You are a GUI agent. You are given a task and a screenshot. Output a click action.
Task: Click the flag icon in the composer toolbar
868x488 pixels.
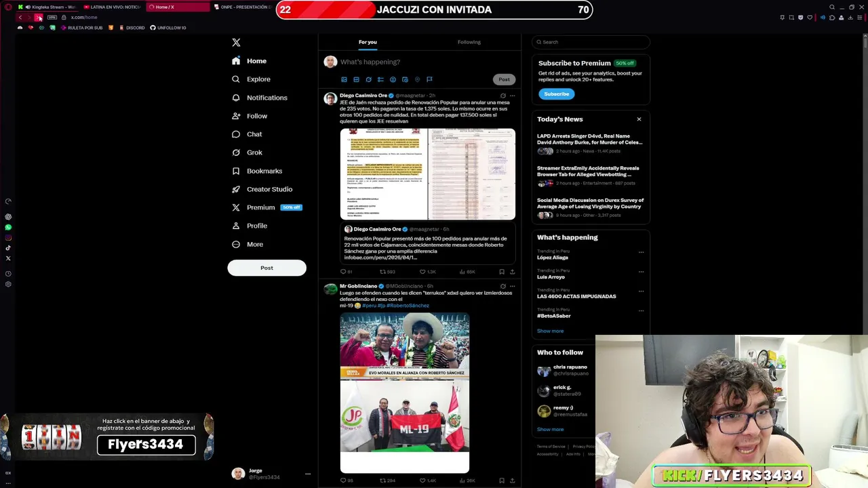coord(429,79)
